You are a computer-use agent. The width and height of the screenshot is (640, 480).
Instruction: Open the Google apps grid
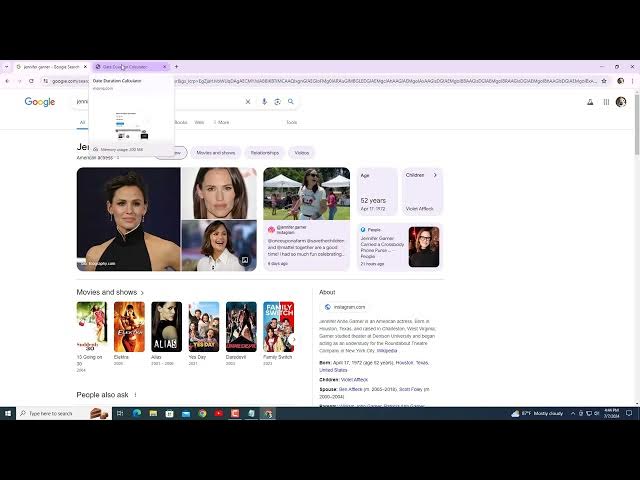(x=606, y=102)
